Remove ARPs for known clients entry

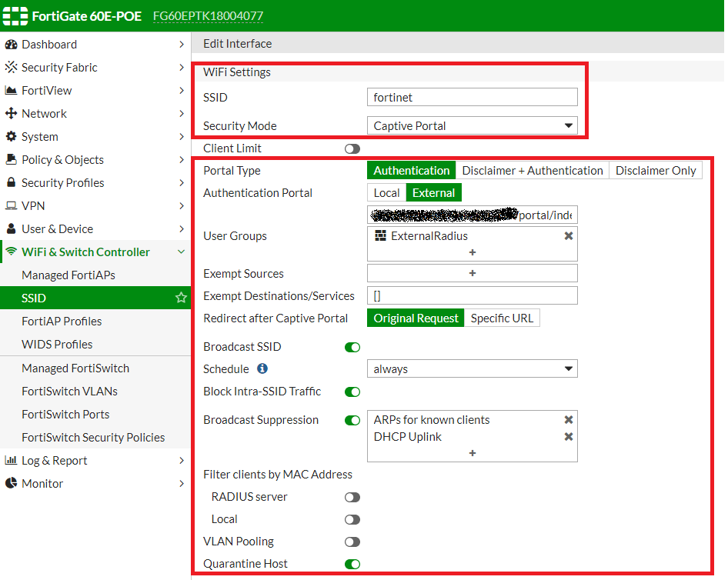[569, 420]
